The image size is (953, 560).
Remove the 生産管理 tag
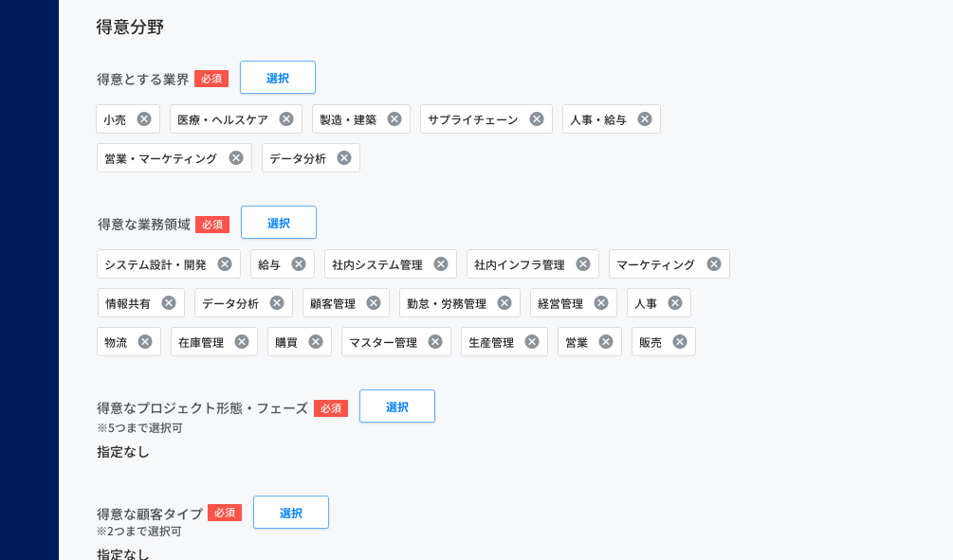click(x=532, y=342)
